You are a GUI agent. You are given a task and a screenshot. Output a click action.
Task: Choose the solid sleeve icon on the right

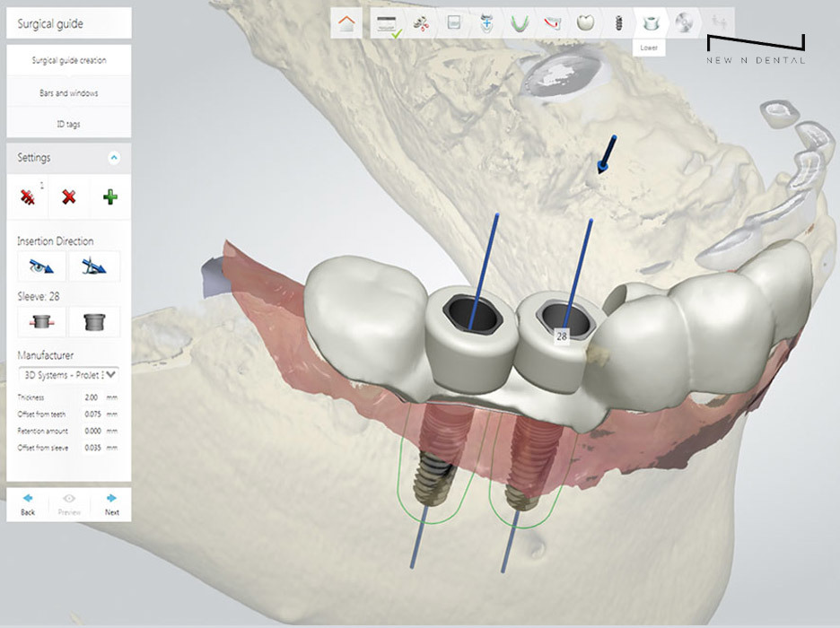[94, 319]
